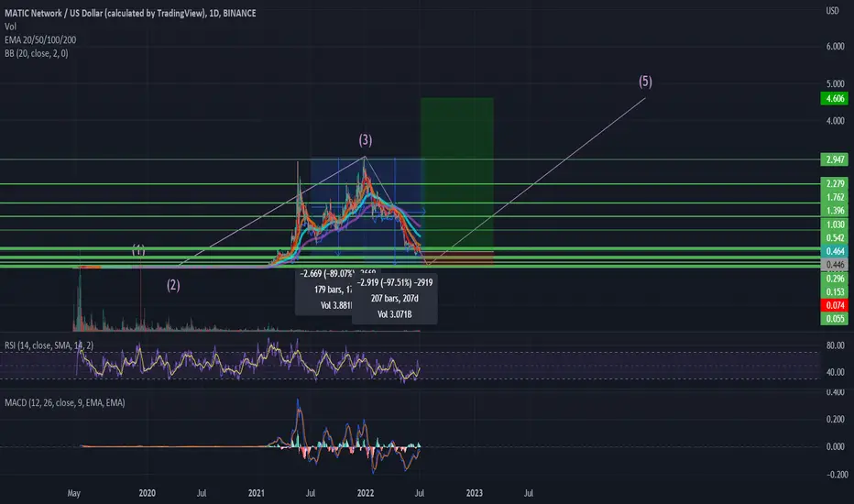Select the BB (20, close, 2, 0) label
The height and width of the screenshot is (504, 854).
[x=37, y=53]
